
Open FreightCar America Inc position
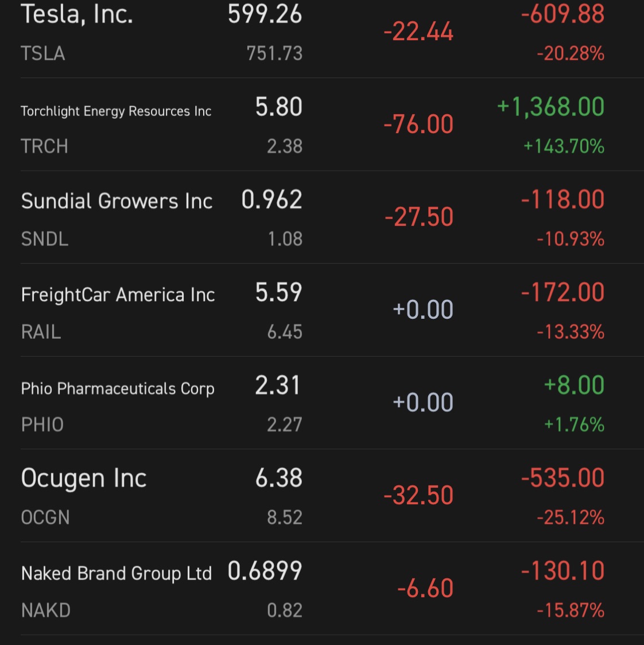click(118, 295)
